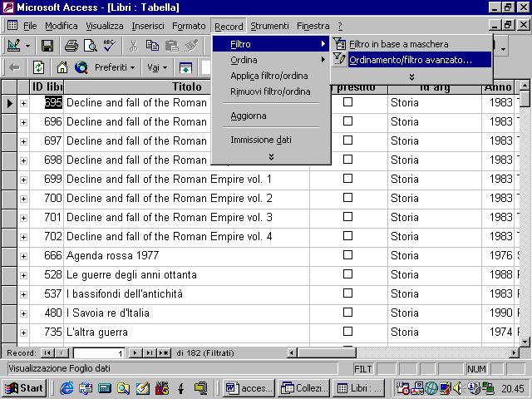Viewport: 532px width, 399px height.
Task: Tick prestito checkbox for Le guerre degli anni ottanta
Action: tap(347, 273)
